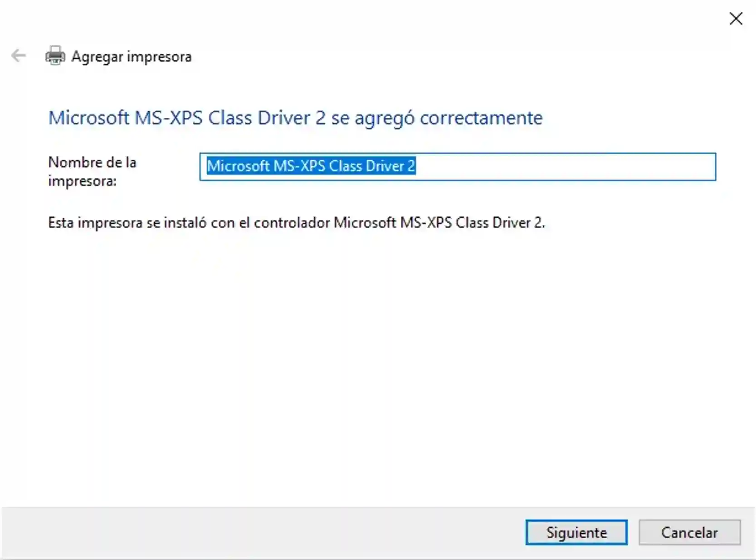Click the 'Nombre de la' label line
Screen dimensions: 756x560
(x=92, y=162)
